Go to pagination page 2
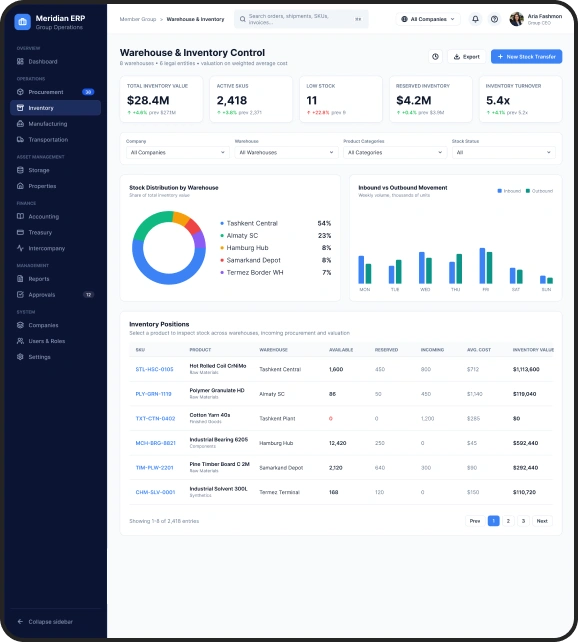578x642 pixels. 508,521
